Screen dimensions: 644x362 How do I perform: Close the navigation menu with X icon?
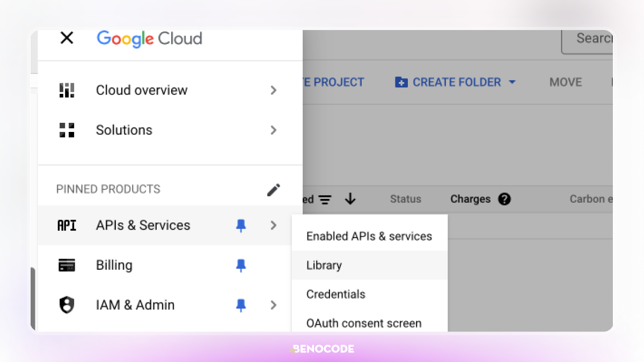tap(67, 38)
